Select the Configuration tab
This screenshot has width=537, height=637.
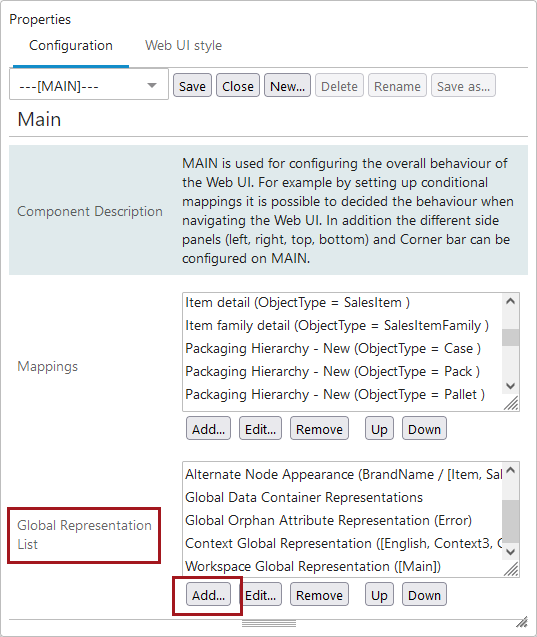click(71, 46)
